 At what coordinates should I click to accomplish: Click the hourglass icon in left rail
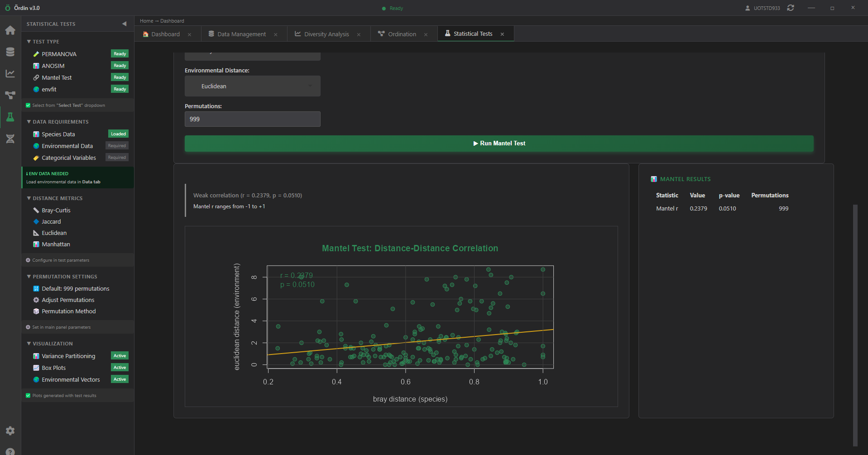pyautogui.click(x=10, y=139)
